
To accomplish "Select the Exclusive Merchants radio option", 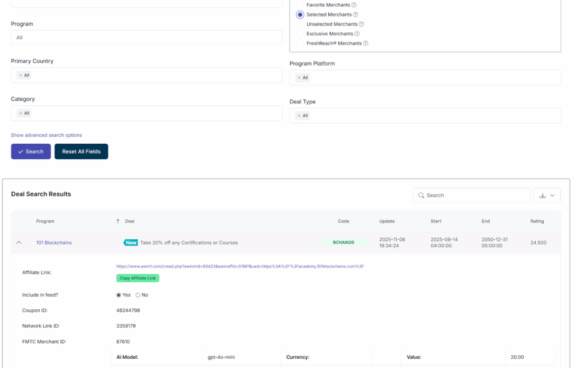I will [300, 34].
